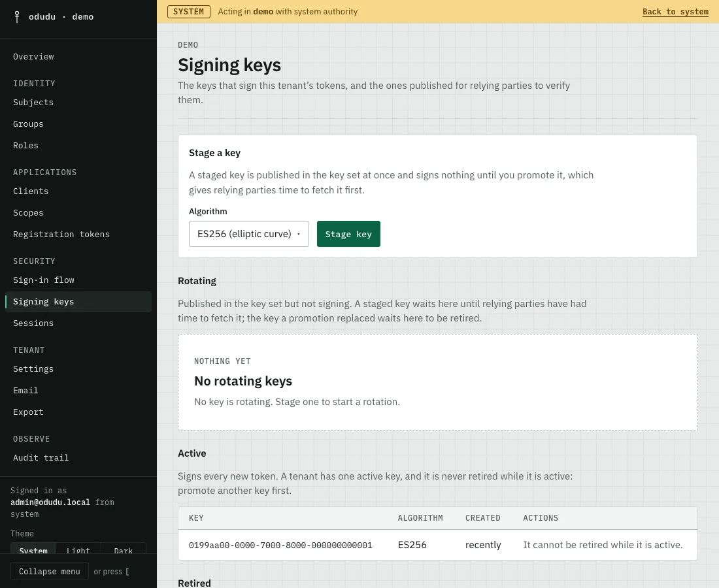This screenshot has height=588, width=719.
Task: Click the 'Signing keys' page heading
Action: [x=229, y=65]
